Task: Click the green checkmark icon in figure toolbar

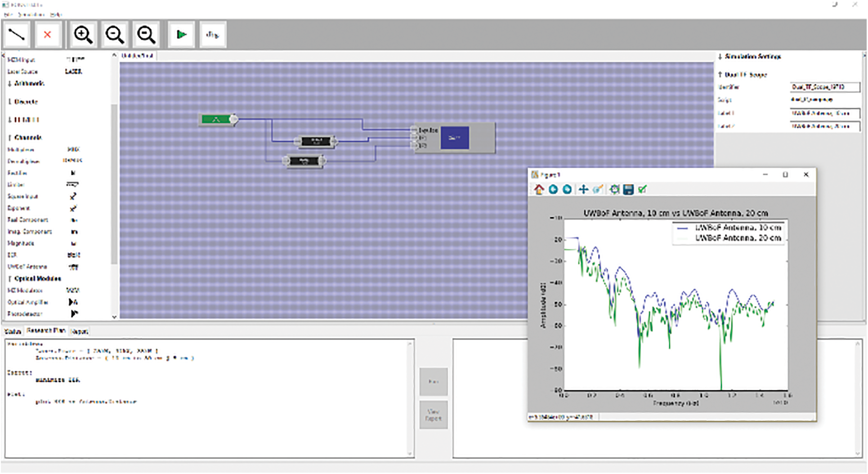Action: click(x=642, y=189)
